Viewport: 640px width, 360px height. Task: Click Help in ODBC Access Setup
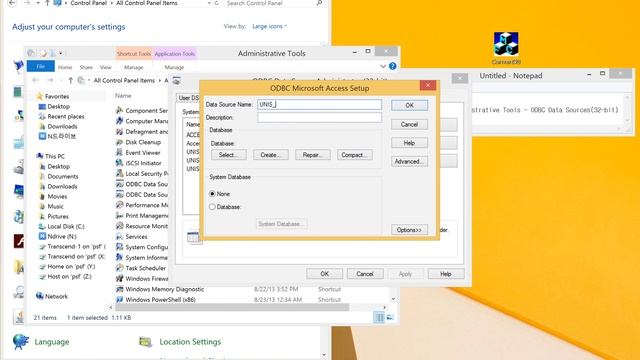[409, 143]
